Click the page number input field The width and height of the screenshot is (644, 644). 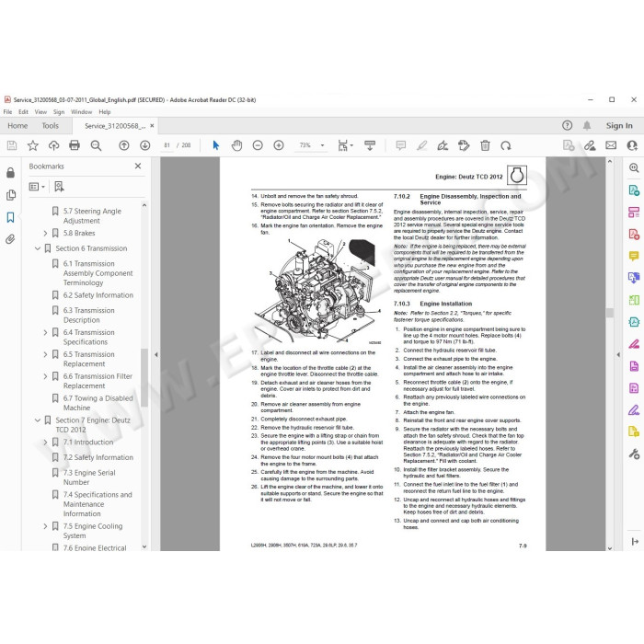(x=167, y=145)
